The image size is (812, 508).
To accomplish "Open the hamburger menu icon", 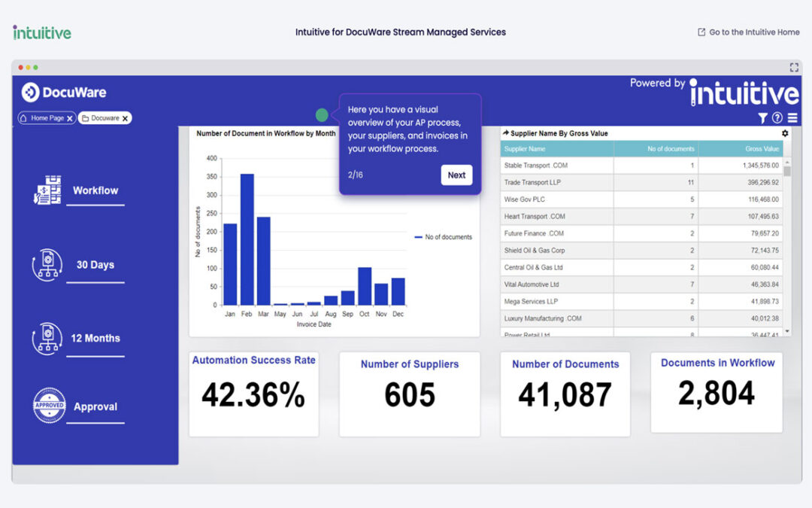I will point(792,118).
